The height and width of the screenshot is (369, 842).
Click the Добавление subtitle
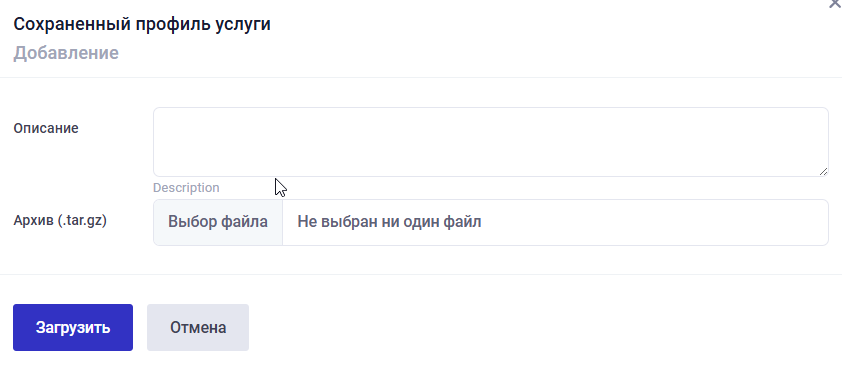(x=66, y=53)
